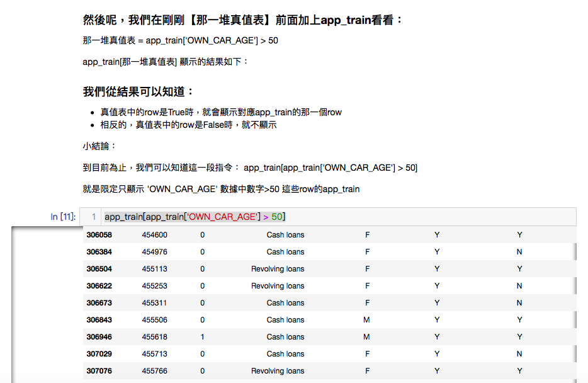Click ID value 455253
Screen dimensions: 588x383
(154, 286)
